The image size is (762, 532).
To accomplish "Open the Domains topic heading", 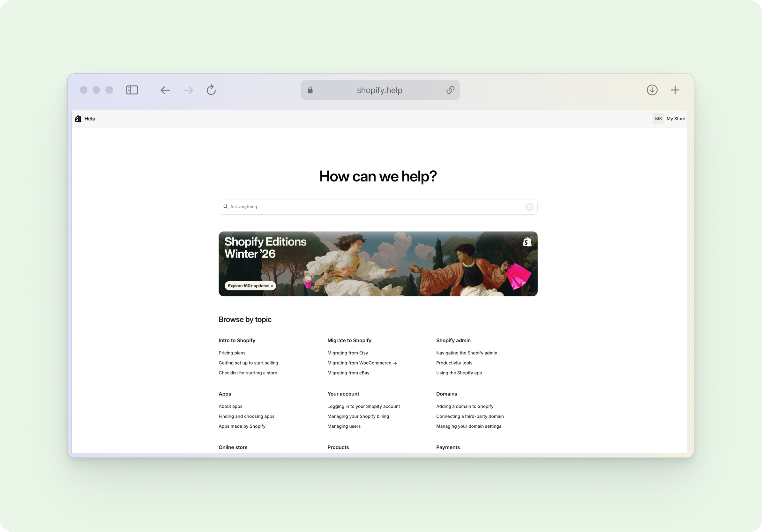I will pos(447,394).
